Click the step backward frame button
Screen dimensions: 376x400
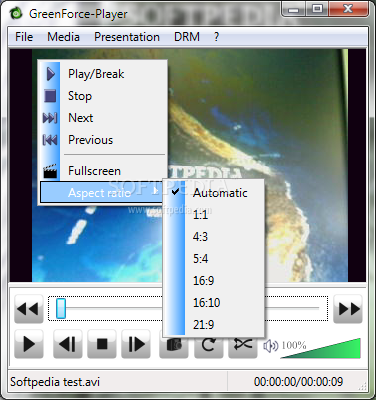[x=68, y=344]
